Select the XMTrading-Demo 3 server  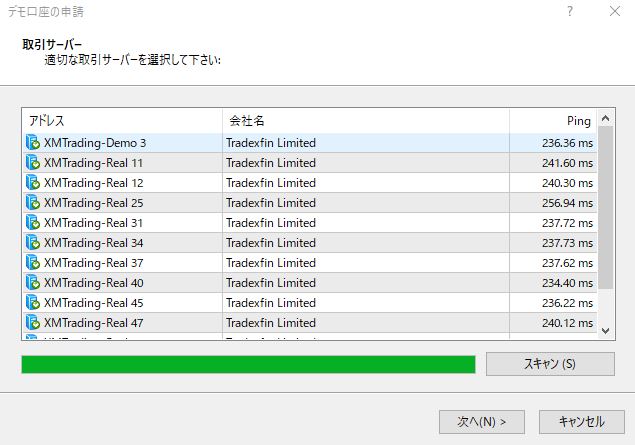pyautogui.click(x=310, y=143)
